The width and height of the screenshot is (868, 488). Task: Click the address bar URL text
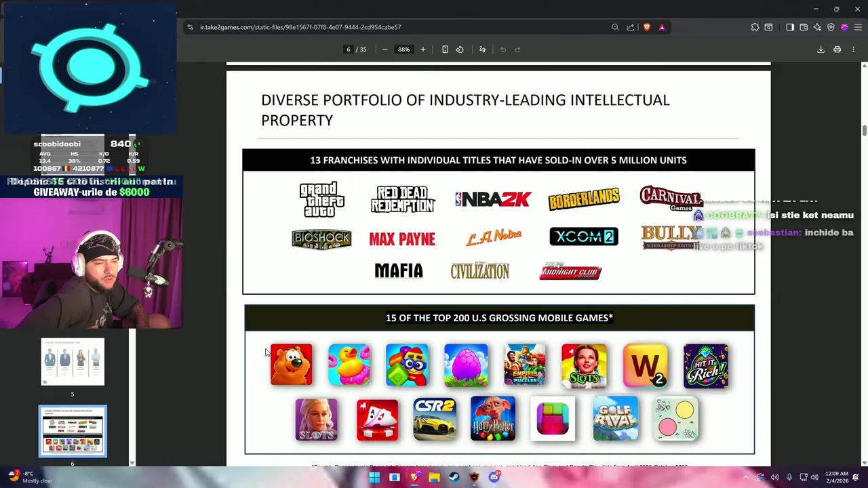(x=300, y=27)
